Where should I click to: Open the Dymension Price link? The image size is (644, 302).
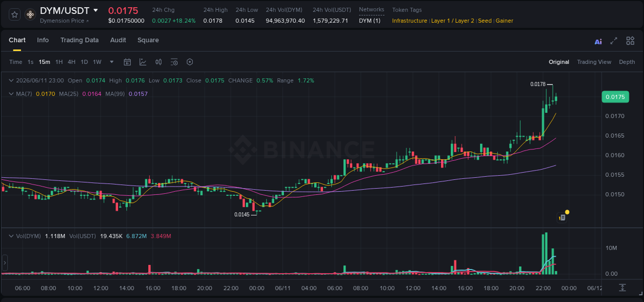coord(64,21)
